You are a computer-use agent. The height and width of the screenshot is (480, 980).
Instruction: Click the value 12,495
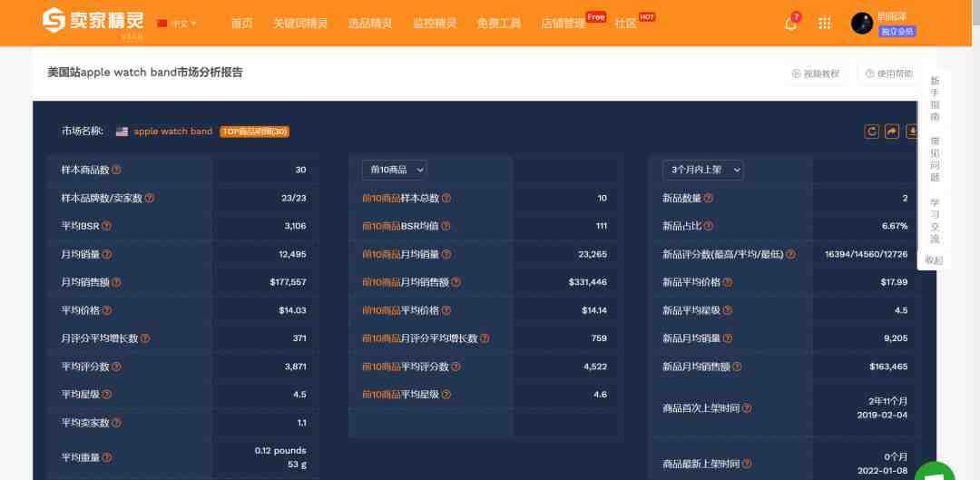point(292,254)
